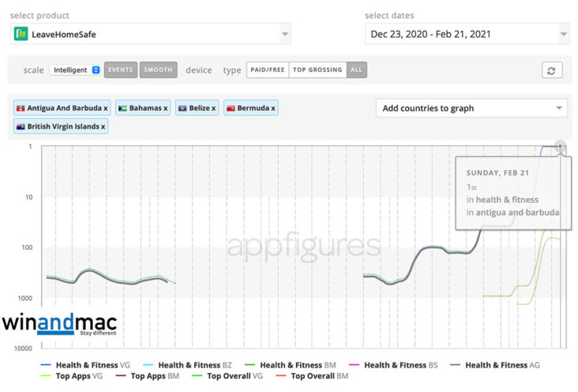Open the date range dropdown

pos(562,34)
